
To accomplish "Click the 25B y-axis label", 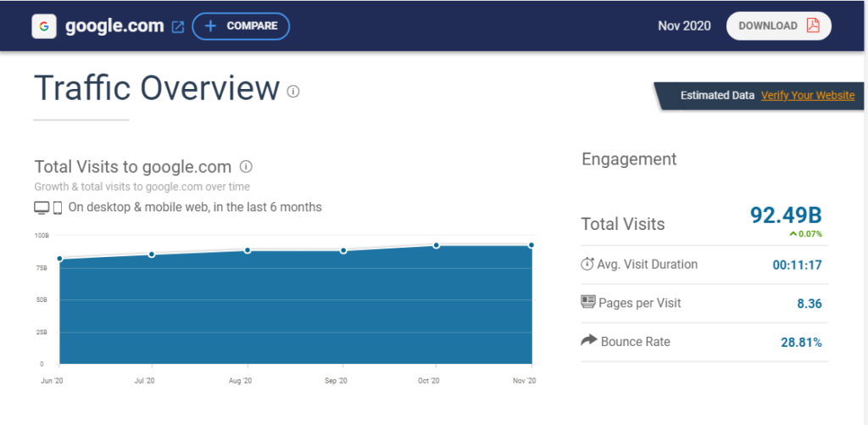I will coord(42,332).
